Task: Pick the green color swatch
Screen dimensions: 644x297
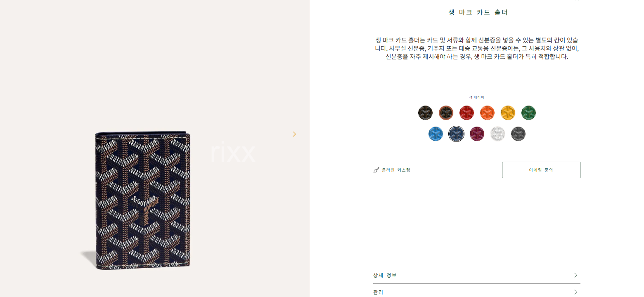Action: [x=528, y=113]
